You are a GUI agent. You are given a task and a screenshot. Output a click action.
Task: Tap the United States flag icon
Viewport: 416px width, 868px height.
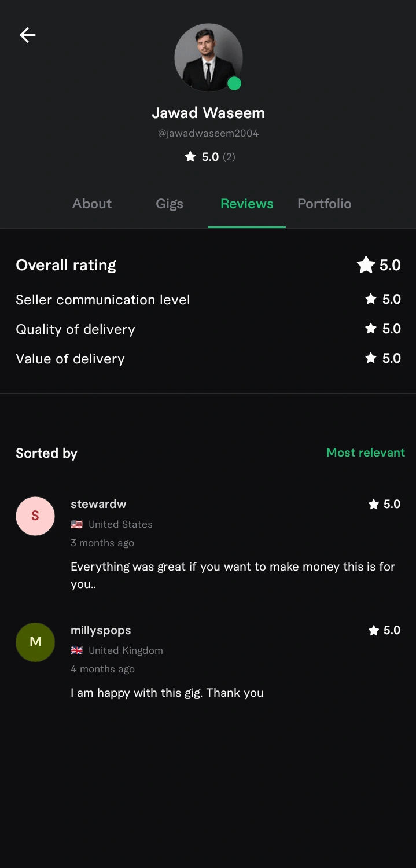click(x=76, y=524)
